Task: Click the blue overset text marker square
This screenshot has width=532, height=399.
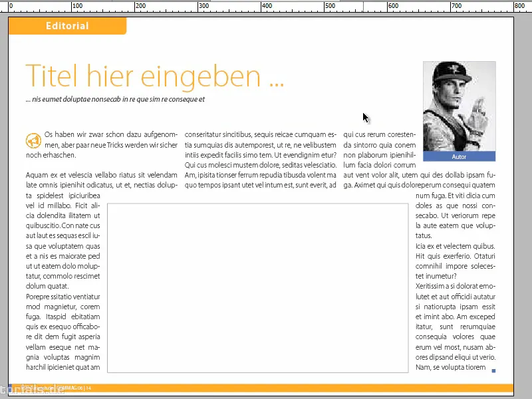Action: 493,371
